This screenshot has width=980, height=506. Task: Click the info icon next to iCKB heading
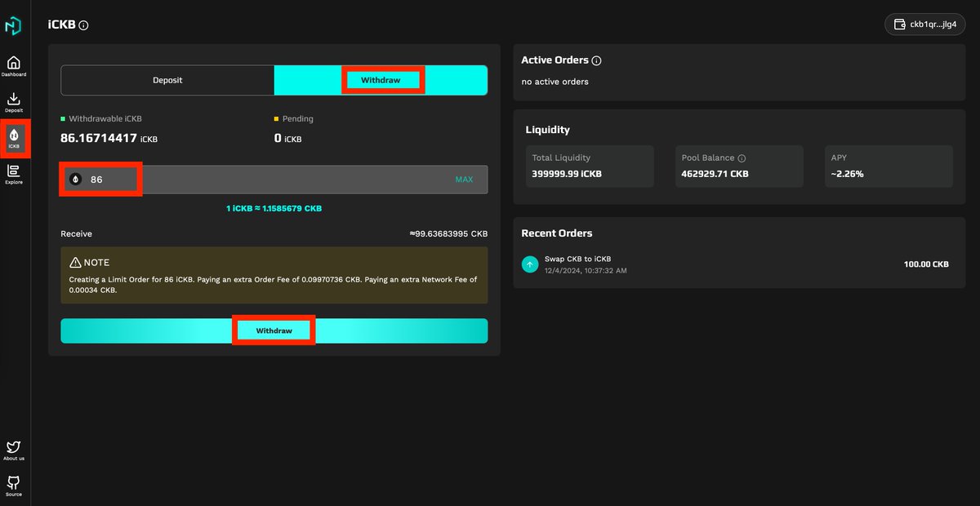coord(85,24)
